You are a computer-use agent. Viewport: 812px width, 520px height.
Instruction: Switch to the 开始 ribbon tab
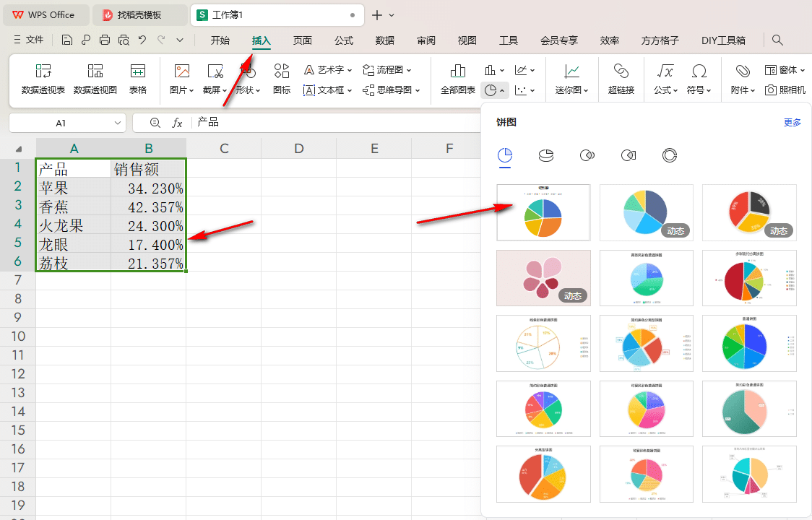click(220, 40)
